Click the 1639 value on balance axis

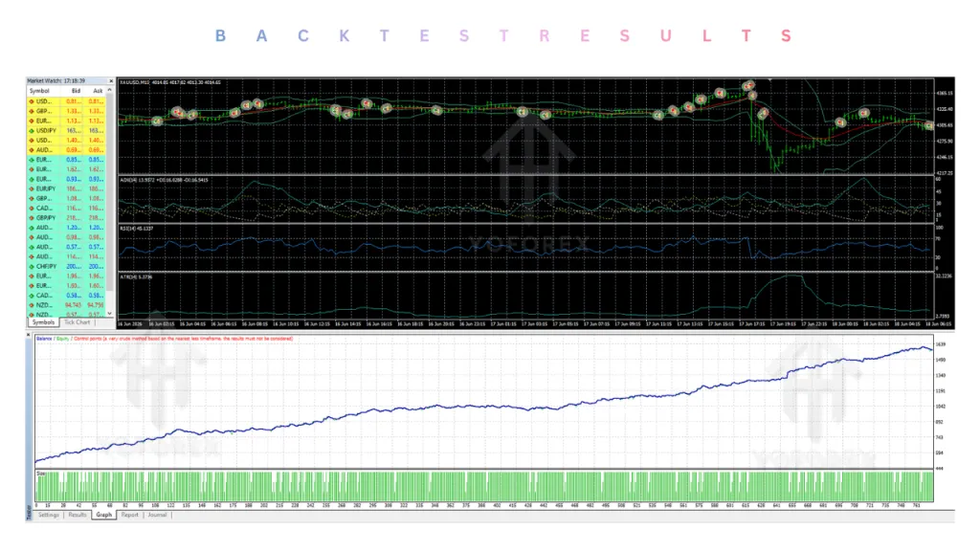[941, 344]
